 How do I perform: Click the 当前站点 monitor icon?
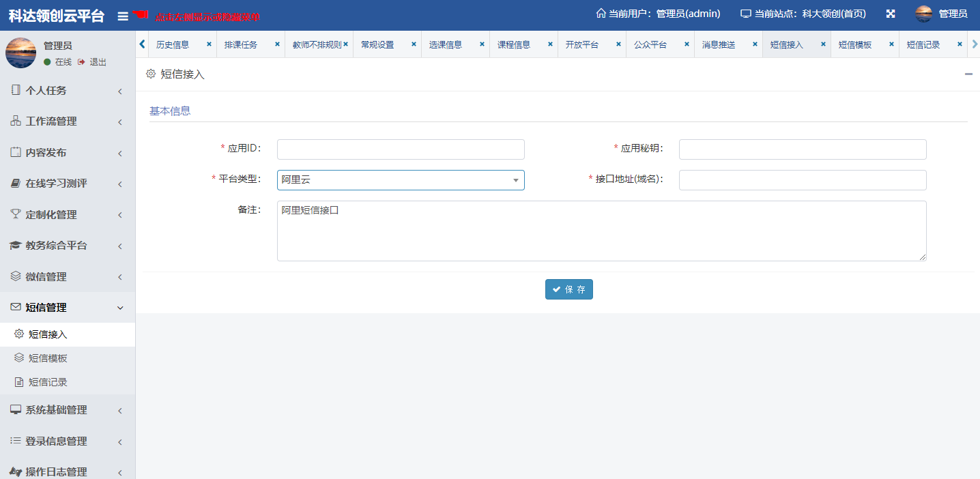click(746, 14)
